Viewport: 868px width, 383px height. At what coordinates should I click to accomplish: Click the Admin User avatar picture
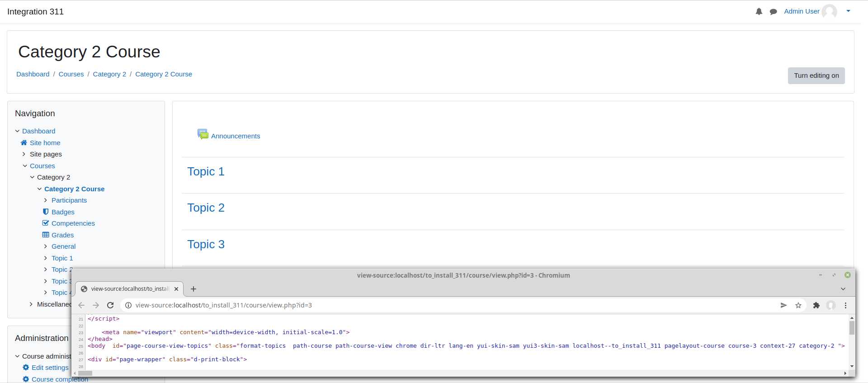point(830,11)
